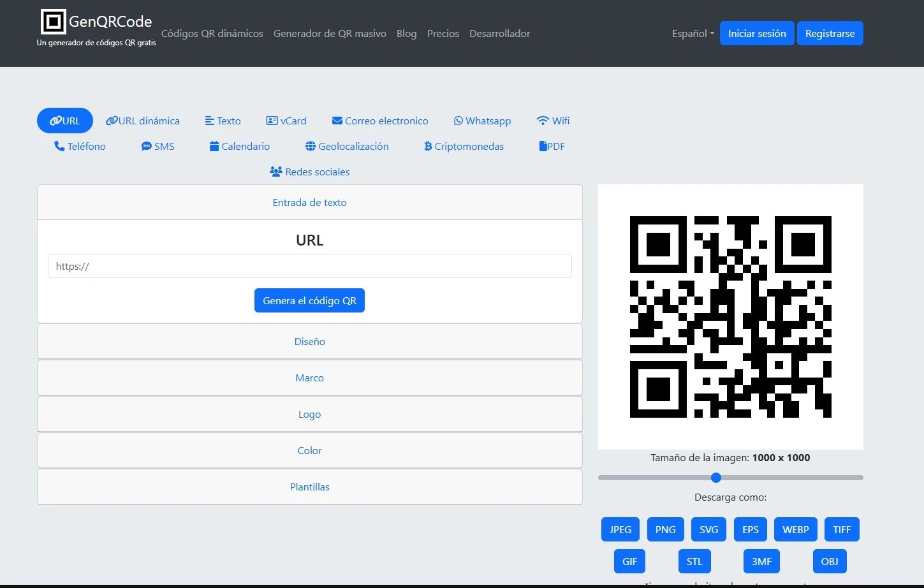Pick the Teléfono phone icon option
The width and height of the screenshot is (924, 588).
click(59, 147)
